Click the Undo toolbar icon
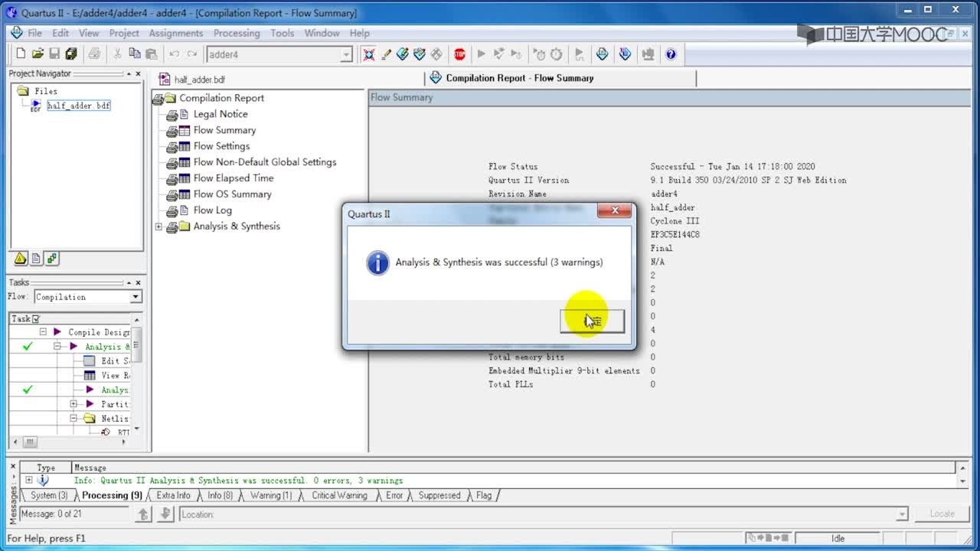Image resolution: width=980 pixels, height=551 pixels. point(174,54)
